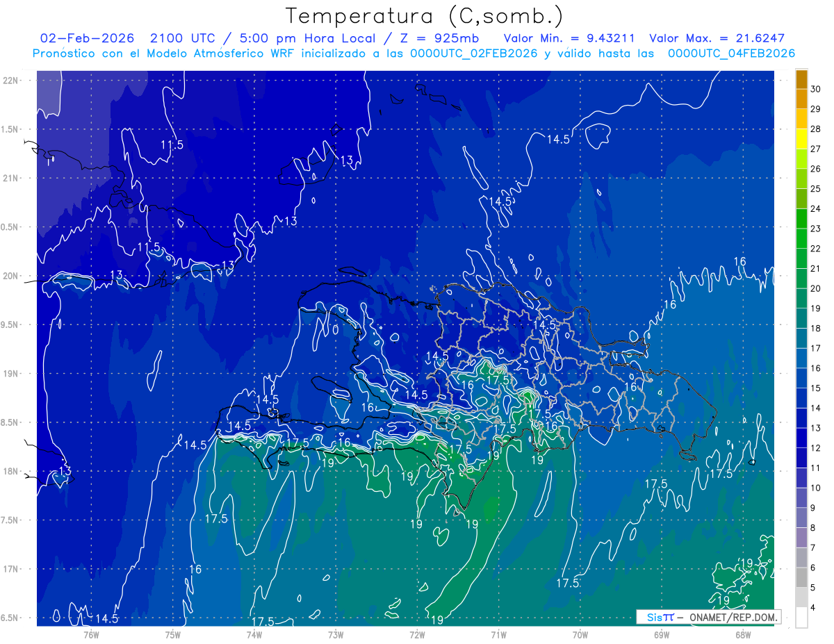Click the color scale label "27"
Screen dimensions: 834x644
coord(816,149)
